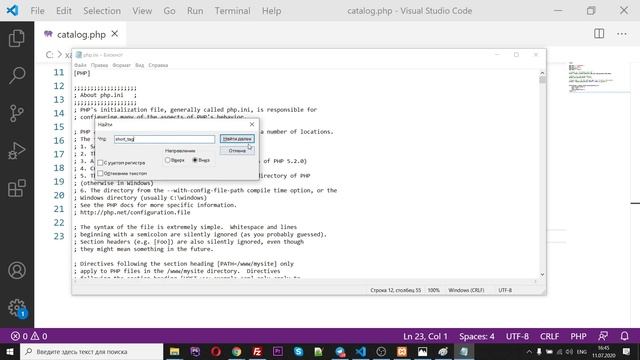This screenshot has width=640, height=360.
Task: Click Ln 23, Col 1 in status bar
Action: pos(425,336)
